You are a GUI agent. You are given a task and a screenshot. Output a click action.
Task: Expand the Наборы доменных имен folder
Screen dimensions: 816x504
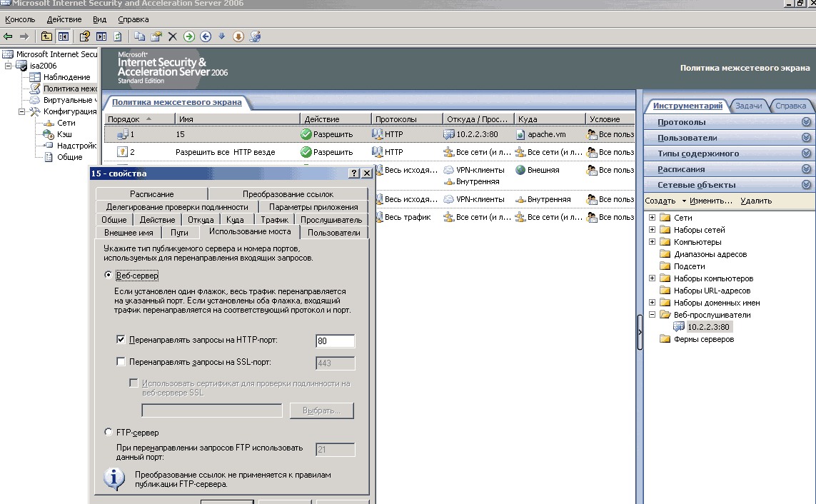(x=652, y=302)
